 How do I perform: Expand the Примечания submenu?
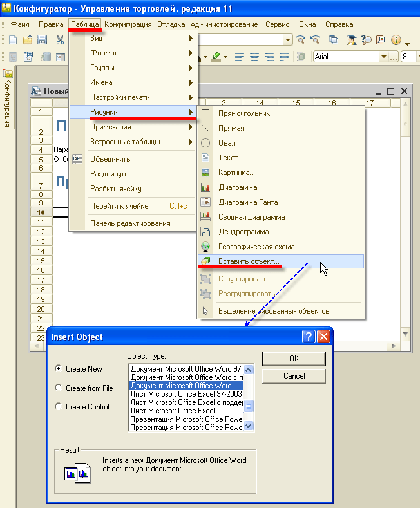[x=133, y=127]
